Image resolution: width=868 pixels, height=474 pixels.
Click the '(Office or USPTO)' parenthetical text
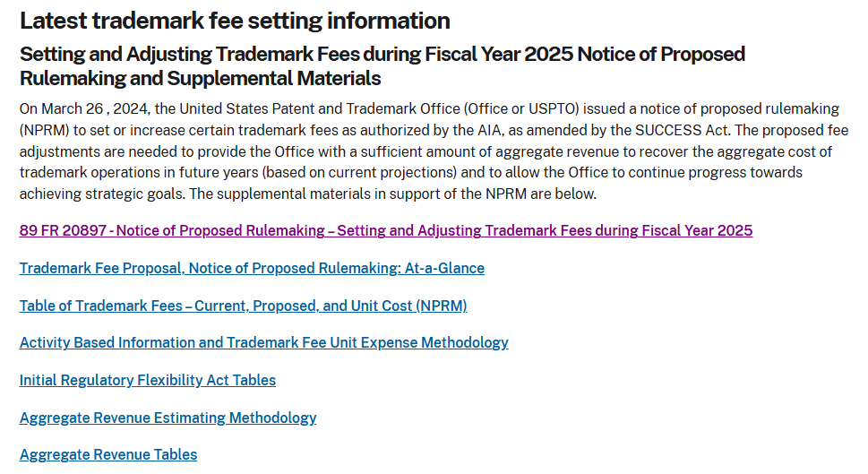point(521,108)
